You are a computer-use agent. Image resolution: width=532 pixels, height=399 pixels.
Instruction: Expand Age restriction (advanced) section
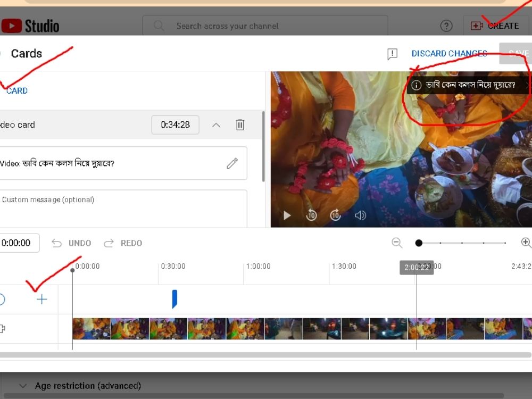click(80, 386)
